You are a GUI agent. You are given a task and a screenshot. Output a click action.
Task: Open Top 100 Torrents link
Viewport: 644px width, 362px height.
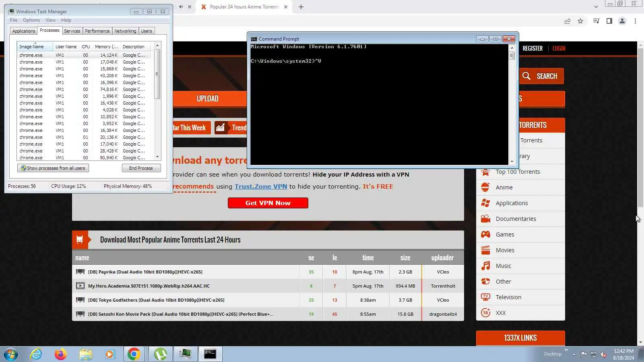(518, 172)
